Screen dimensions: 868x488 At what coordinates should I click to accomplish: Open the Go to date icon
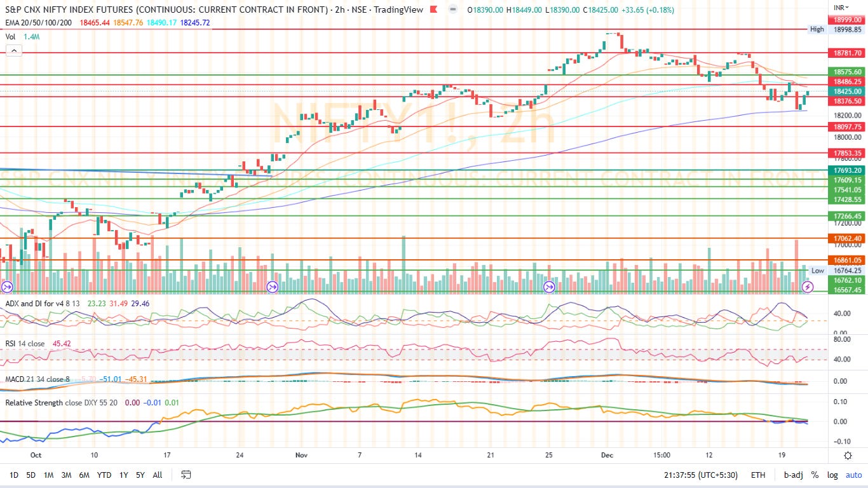(x=186, y=475)
